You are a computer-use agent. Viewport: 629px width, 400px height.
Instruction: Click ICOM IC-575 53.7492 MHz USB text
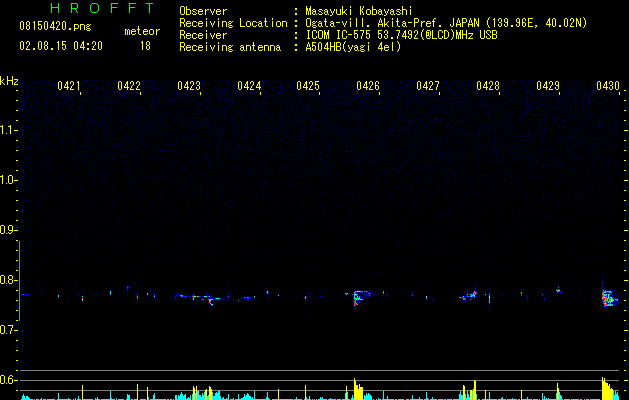(x=401, y=35)
